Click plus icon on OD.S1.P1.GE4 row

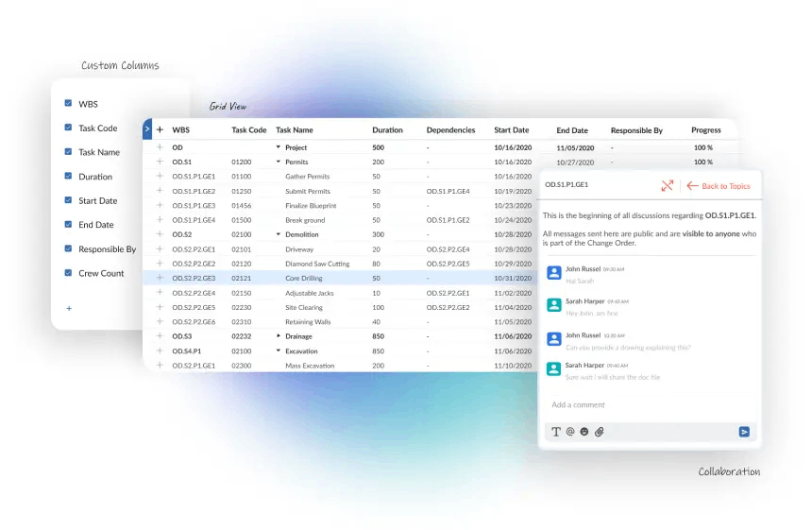coord(160,220)
